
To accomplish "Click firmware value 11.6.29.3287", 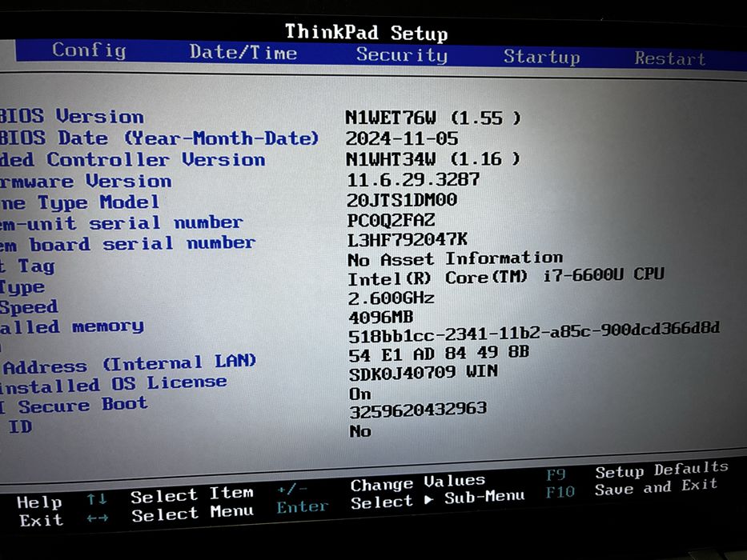I will click(413, 179).
